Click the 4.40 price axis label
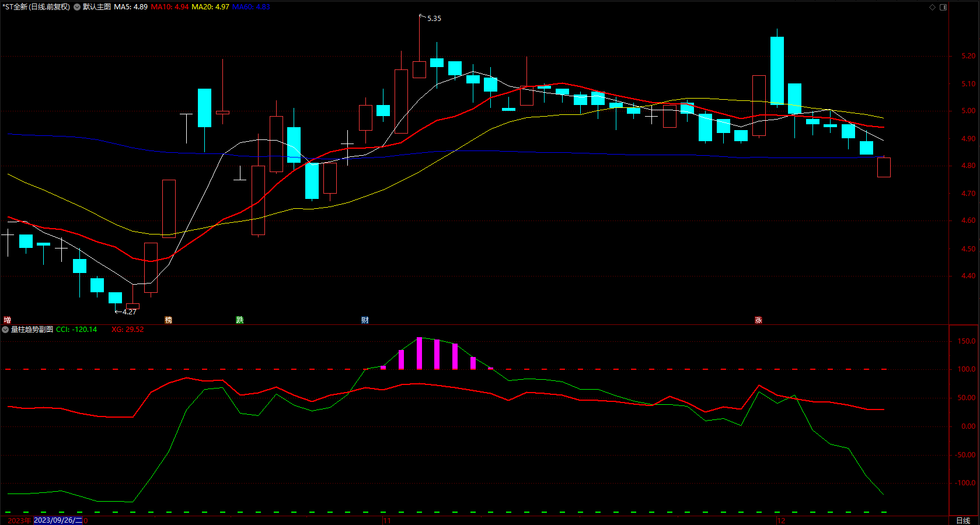980x525 pixels. tap(968, 276)
